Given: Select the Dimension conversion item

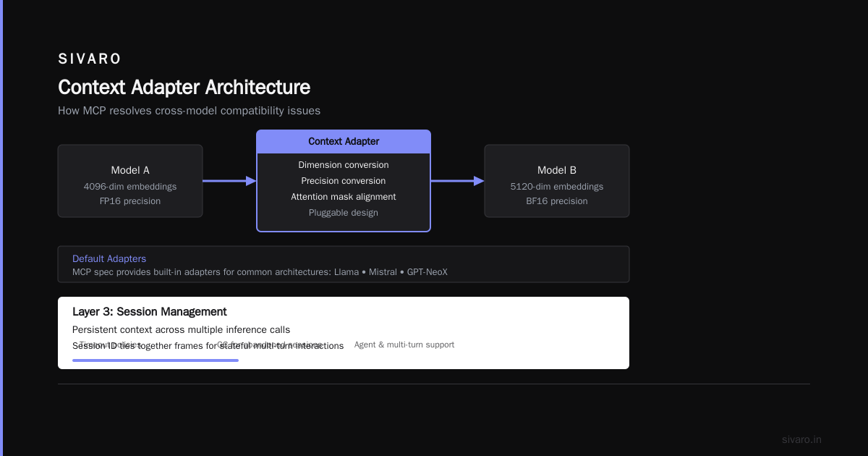Looking at the screenshot, I should point(344,165).
